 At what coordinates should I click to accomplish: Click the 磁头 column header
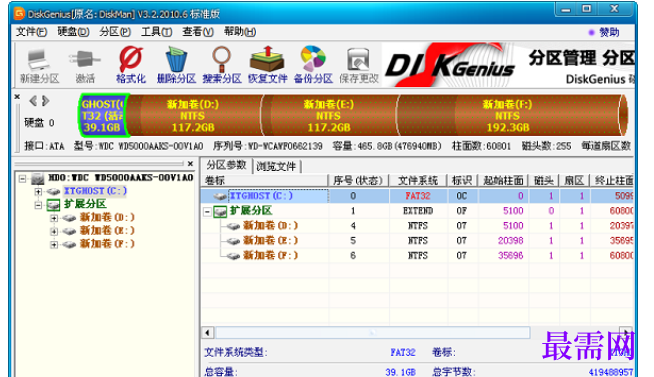(544, 181)
